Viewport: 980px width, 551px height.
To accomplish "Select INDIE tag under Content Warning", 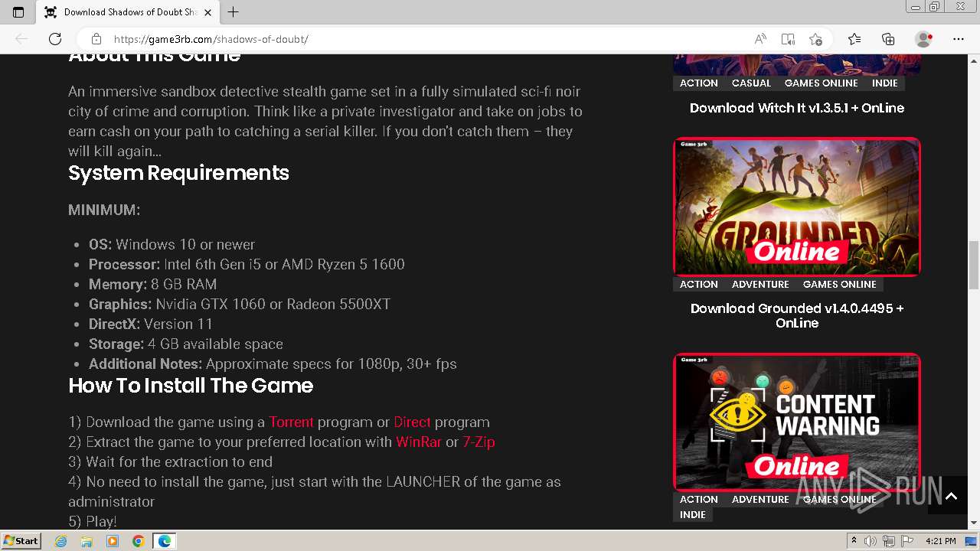I will pos(693,514).
